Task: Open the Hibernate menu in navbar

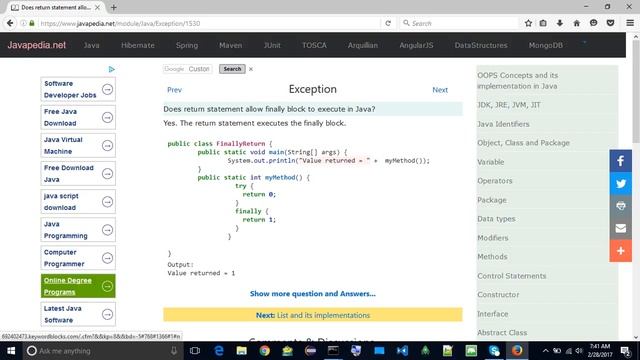Action: (x=138, y=45)
